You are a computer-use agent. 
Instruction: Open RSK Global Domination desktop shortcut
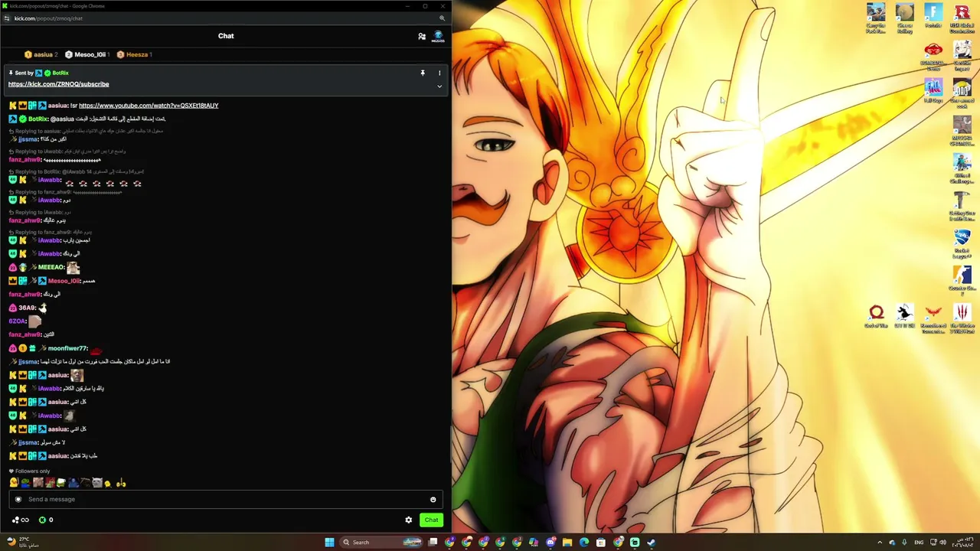point(962,19)
